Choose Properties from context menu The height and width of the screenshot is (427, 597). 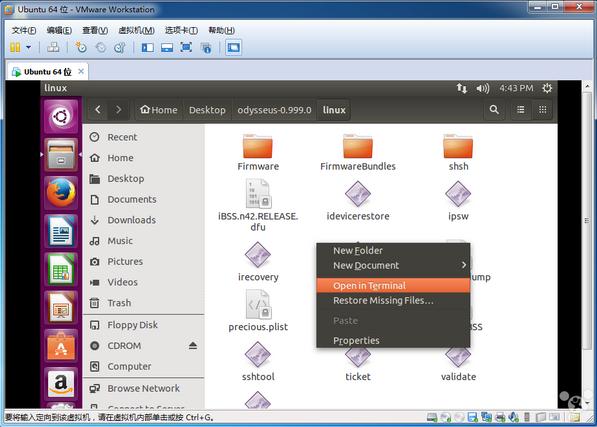(393, 340)
